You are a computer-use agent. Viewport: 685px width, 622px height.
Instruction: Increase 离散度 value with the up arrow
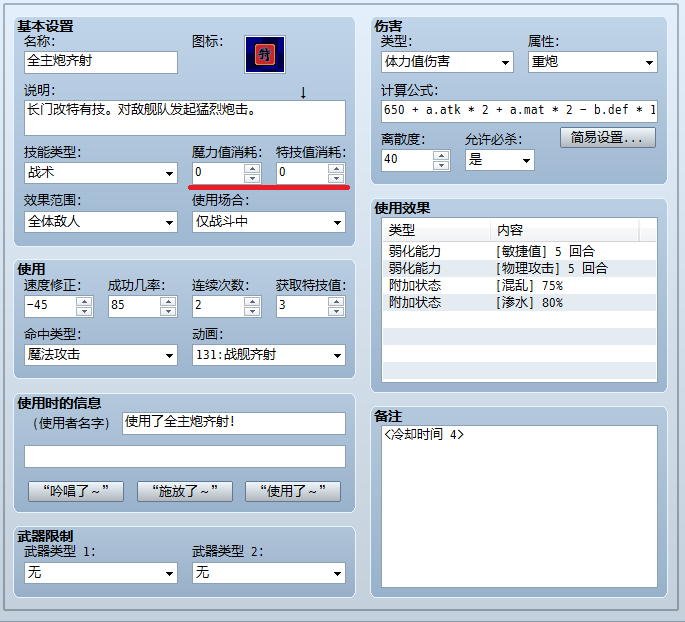coord(441,156)
